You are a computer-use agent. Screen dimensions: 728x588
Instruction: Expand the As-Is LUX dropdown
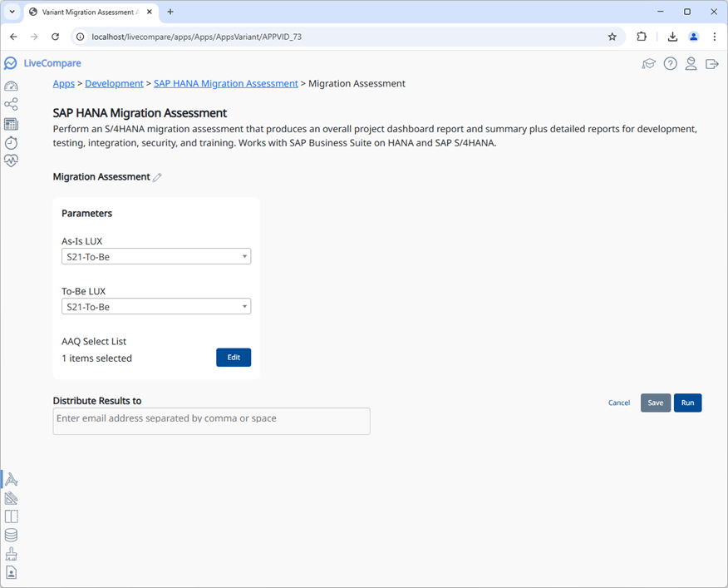tap(156, 257)
